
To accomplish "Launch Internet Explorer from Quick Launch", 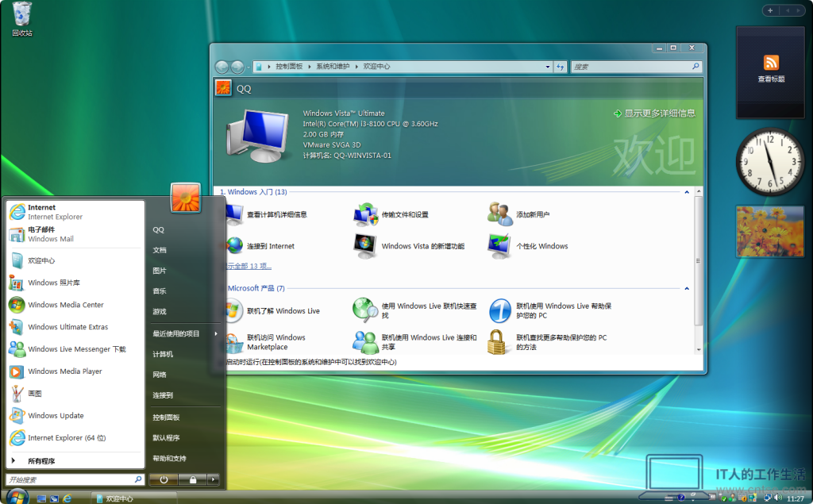I will 67,498.
